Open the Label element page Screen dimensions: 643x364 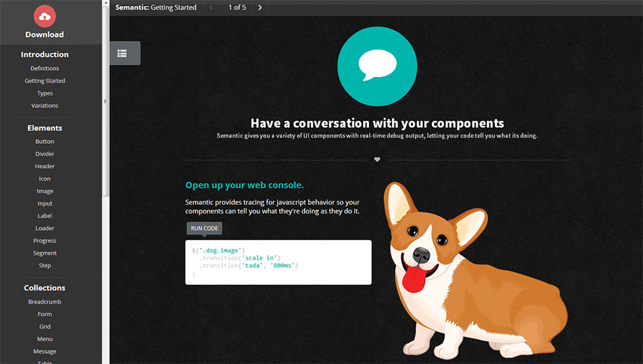point(45,215)
